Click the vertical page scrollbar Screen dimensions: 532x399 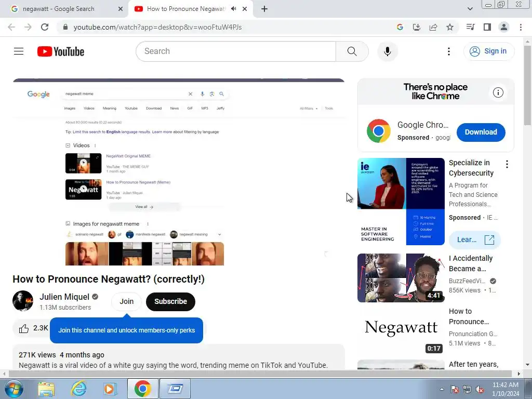coord(528,85)
